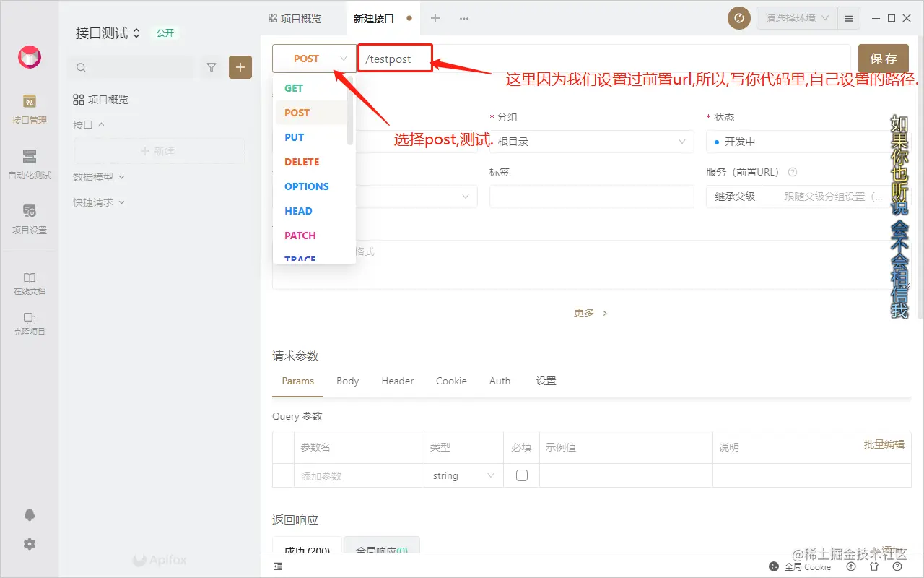Select the 成功 (200) response tab
This screenshot has height=578, width=924.
(308, 545)
